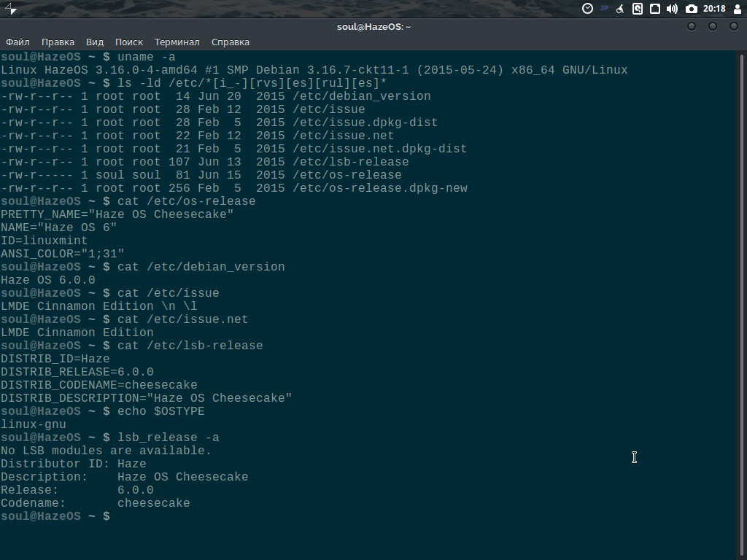Open the Терминал menu
The width and height of the screenshot is (747, 560).
point(177,42)
